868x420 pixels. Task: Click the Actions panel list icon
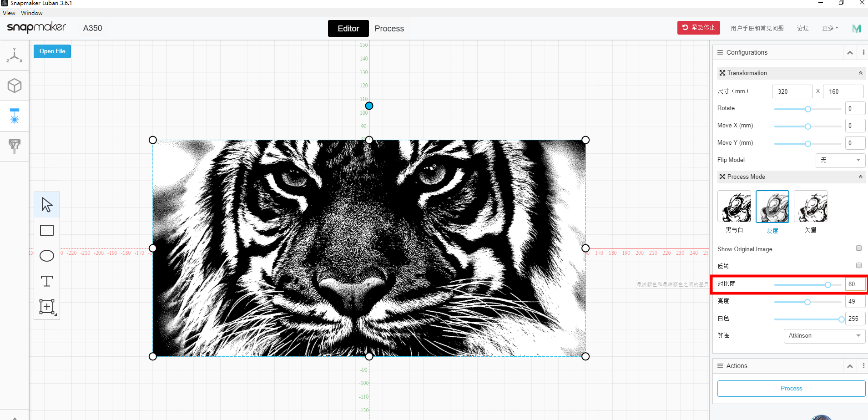coord(720,366)
